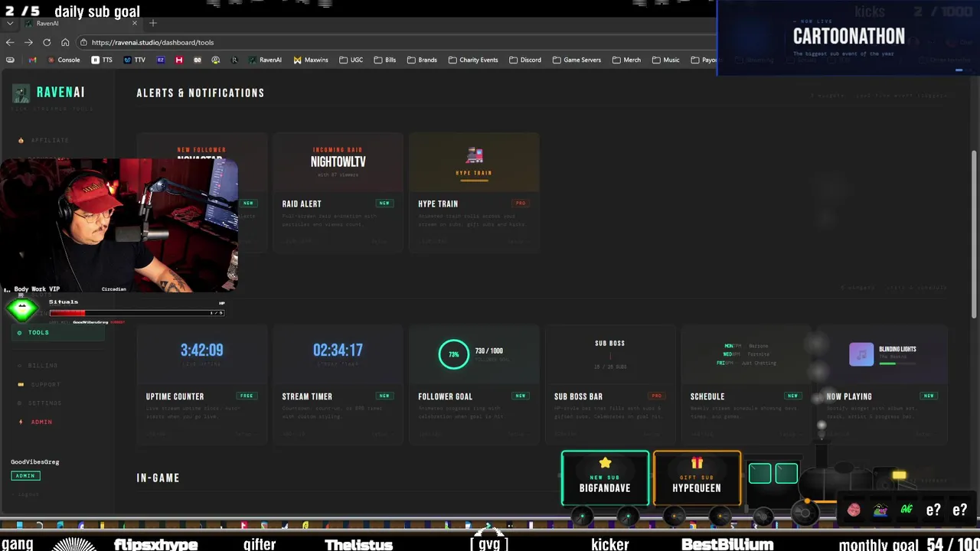Click the Alerts & Notifications heading
The width and height of the screenshot is (980, 551).
[201, 93]
